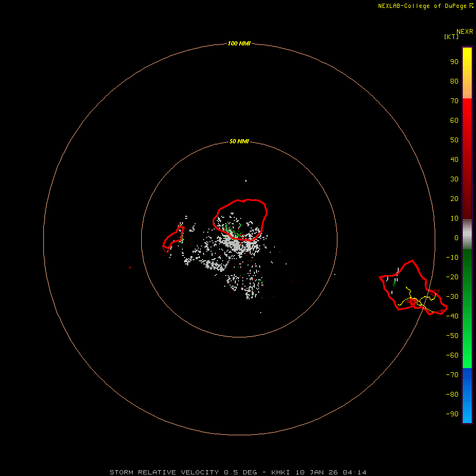This screenshot has height=476, width=476.
Task: Click the 30 value on the velocity scale
Action: [x=454, y=179]
